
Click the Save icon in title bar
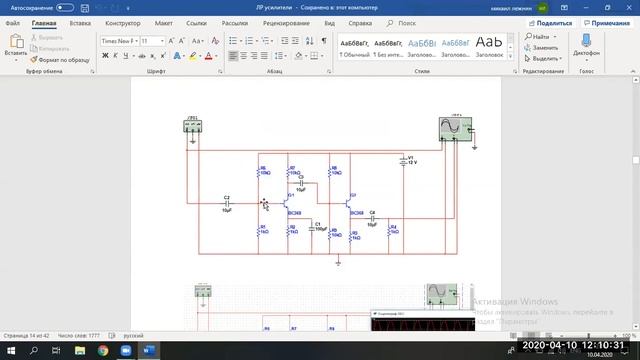84,8
